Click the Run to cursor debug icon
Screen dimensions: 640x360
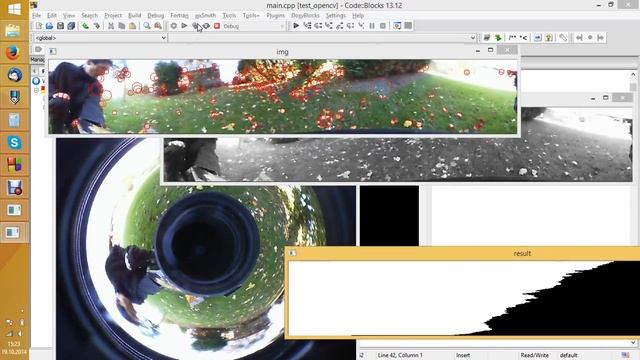307,26
